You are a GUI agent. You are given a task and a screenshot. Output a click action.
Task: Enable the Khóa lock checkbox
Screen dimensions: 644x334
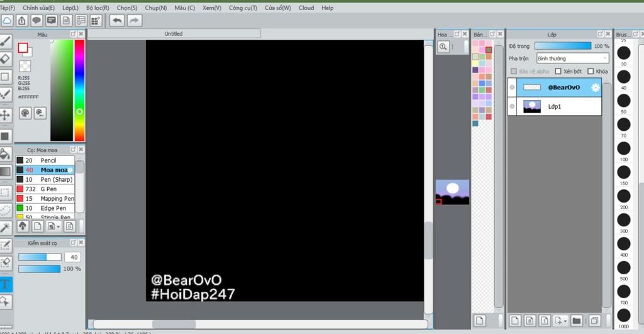(x=591, y=72)
